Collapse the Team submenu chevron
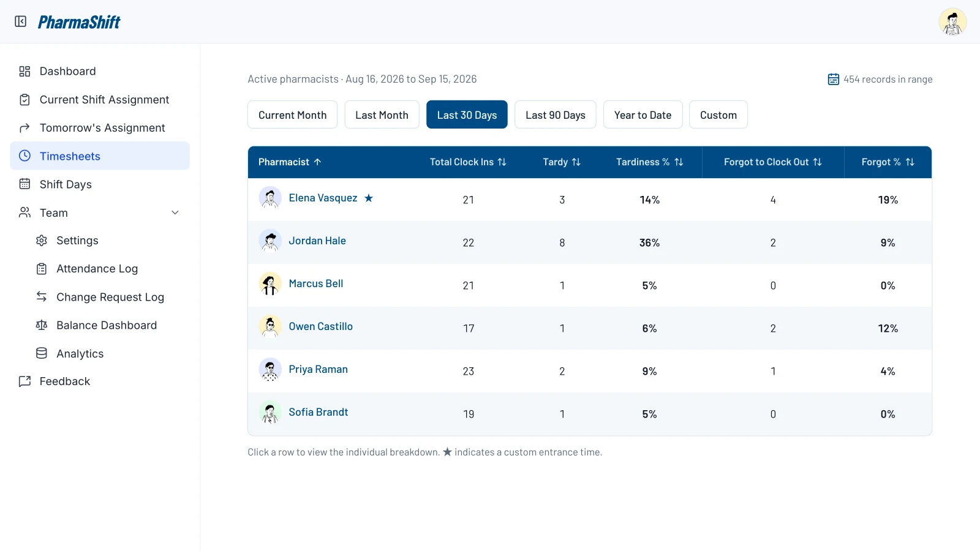The width and height of the screenshot is (980, 551). tap(175, 212)
